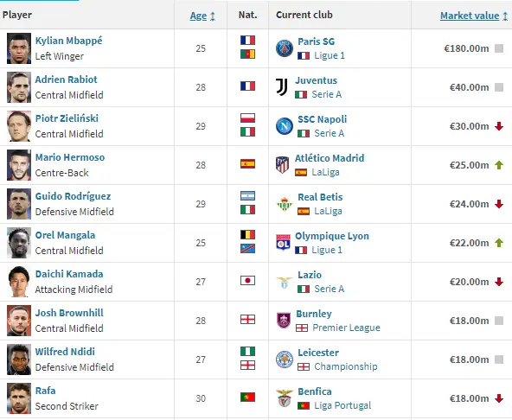Click Wilfred Ndidi's portrait thumbnail
512x420 pixels.
click(19, 360)
